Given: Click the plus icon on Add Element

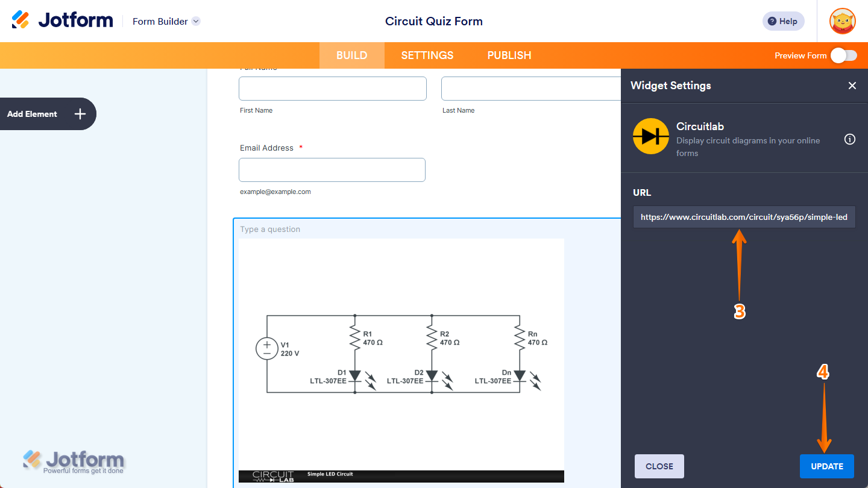Looking at the screenshot, I should pyautogui.click(x=80, y=114).
